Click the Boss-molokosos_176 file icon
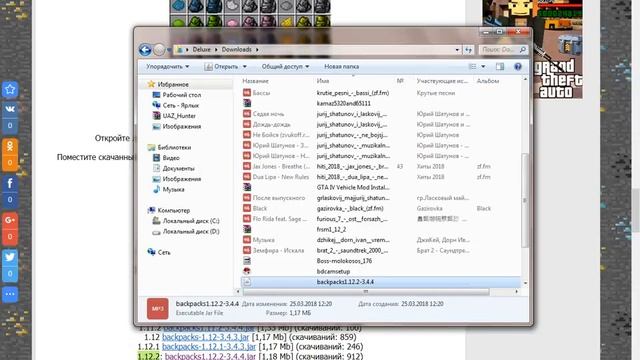This screenshot has height=360, width=640. click(247, 261)
